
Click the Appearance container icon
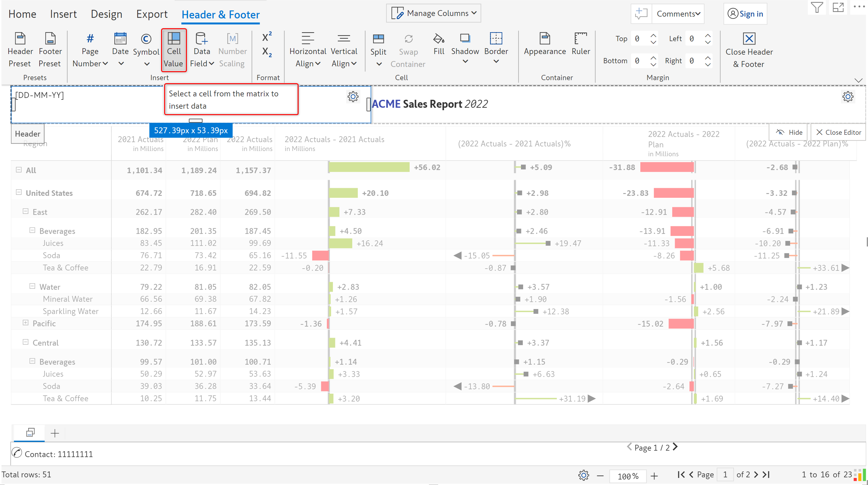click(544, 39)
